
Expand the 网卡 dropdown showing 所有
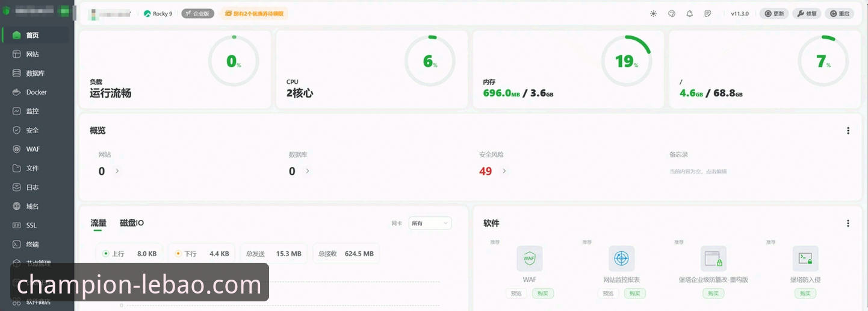[x=430, y=223]
